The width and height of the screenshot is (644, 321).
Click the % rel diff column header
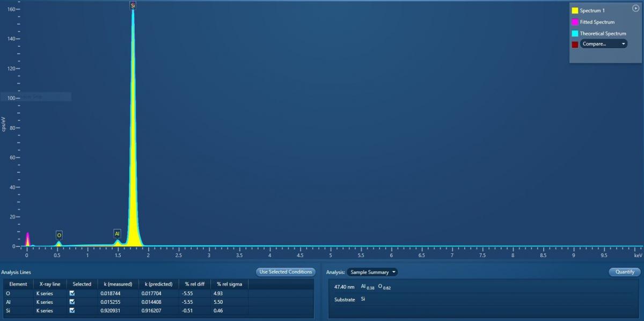coord(194,284)
